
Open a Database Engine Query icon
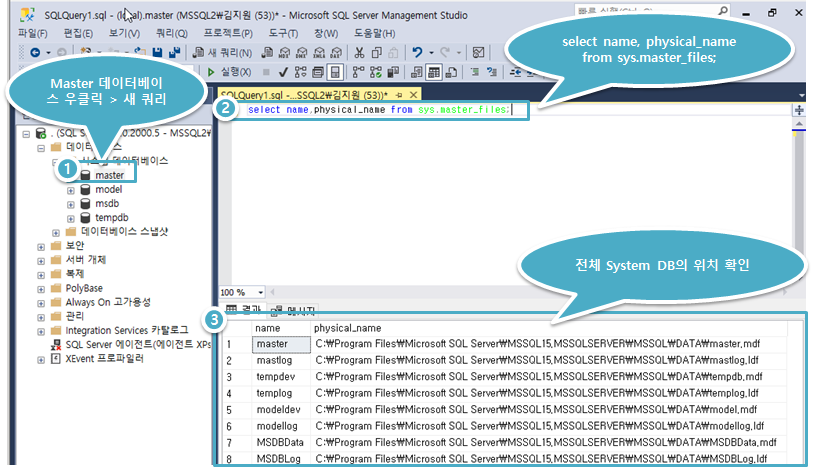(267, 52)
